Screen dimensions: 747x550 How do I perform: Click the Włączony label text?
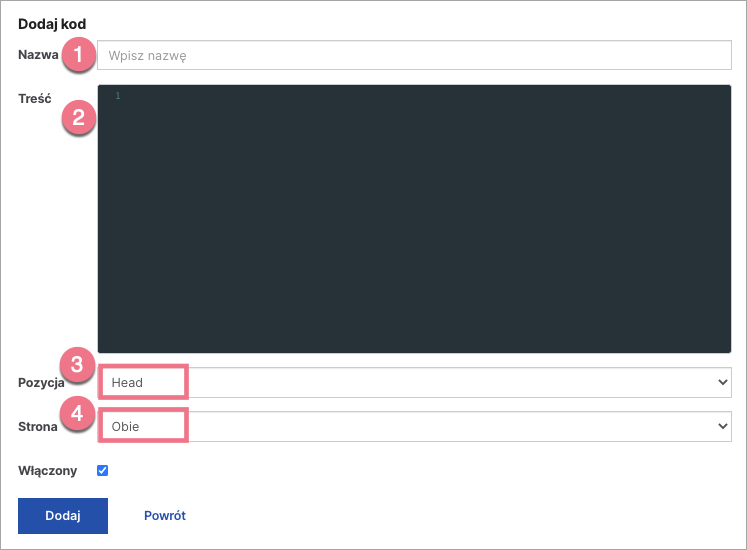[x=46, y=470]
